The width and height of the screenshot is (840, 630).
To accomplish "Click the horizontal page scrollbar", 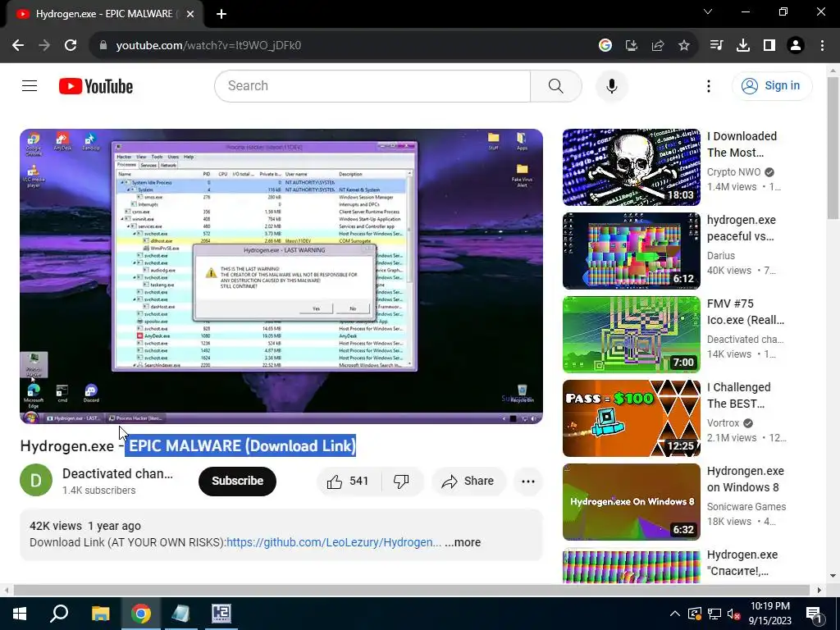I will pos(412,590).
